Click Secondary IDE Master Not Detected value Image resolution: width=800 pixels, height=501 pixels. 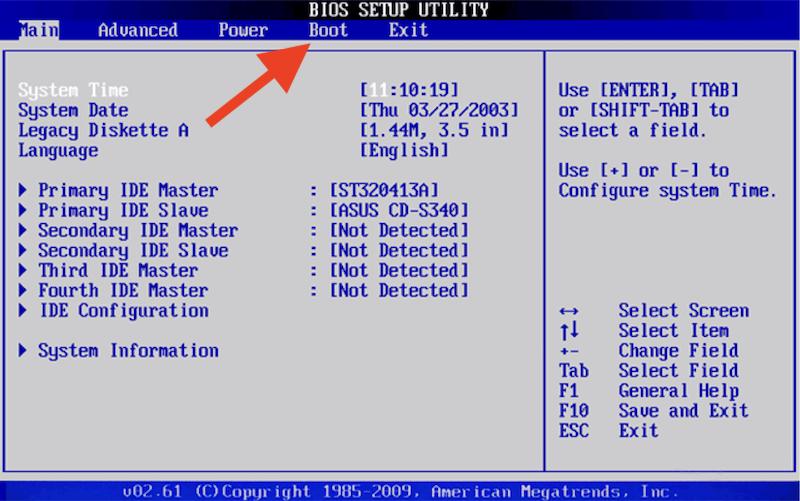click(x=399, y=230)
